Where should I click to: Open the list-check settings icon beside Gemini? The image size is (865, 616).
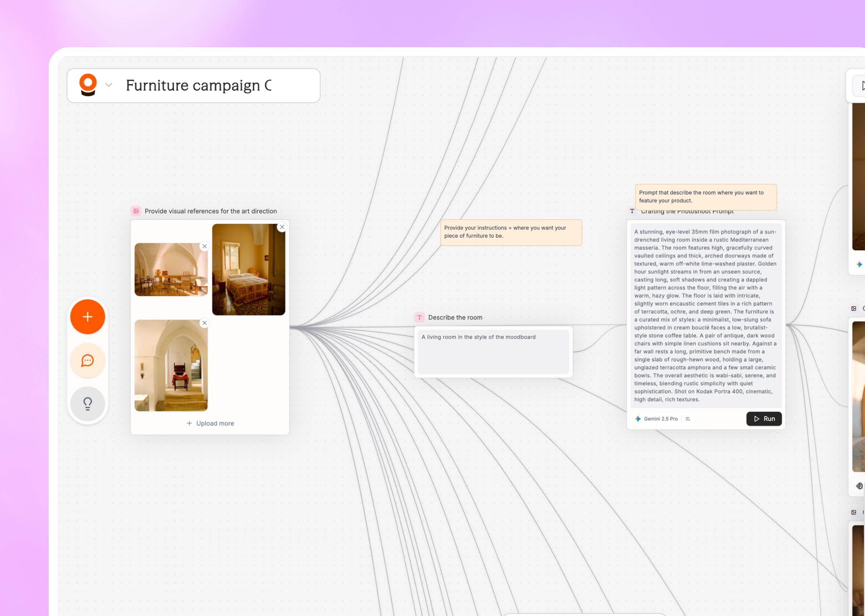[688, 419]
